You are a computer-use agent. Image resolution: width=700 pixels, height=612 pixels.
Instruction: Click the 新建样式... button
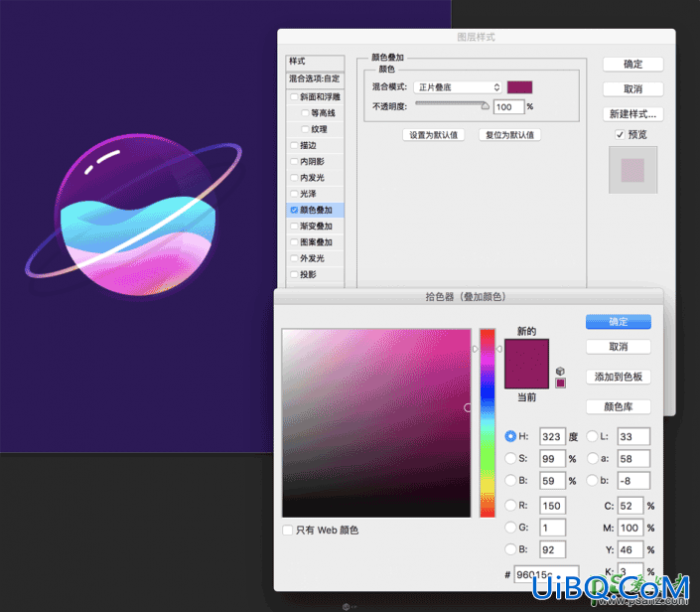click(633, 114)
